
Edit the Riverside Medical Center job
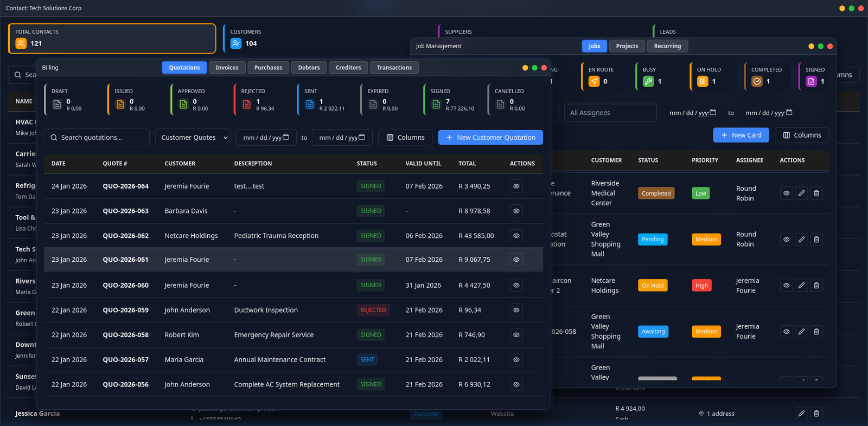(801, 193)
